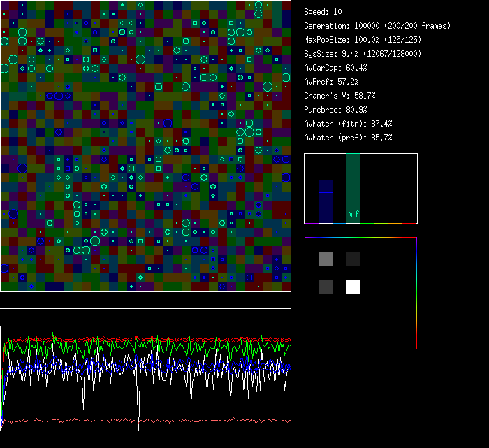Click the 'm f' label in the green bar
Screen dimensions: 489x448
tap(353, 214)
